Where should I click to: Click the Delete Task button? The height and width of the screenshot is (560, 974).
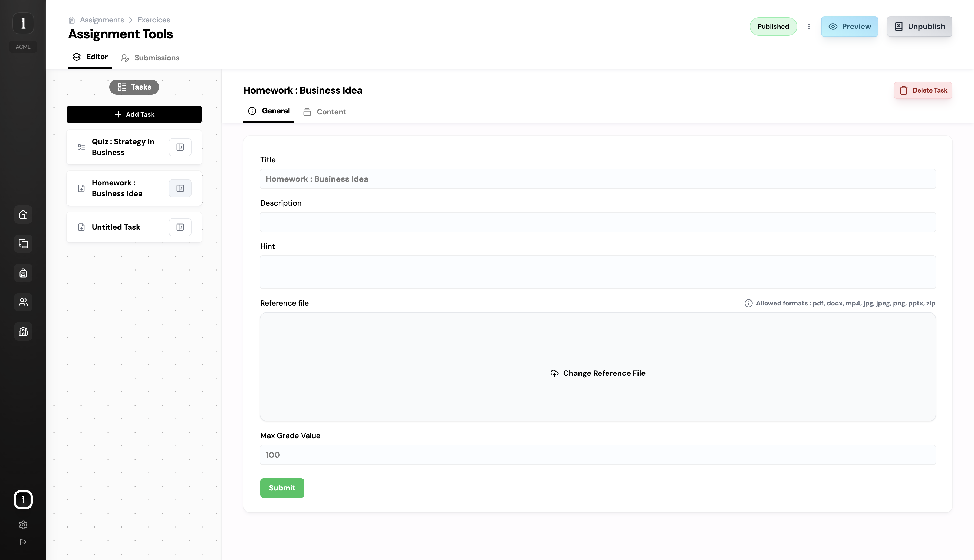tap(923, 90)
